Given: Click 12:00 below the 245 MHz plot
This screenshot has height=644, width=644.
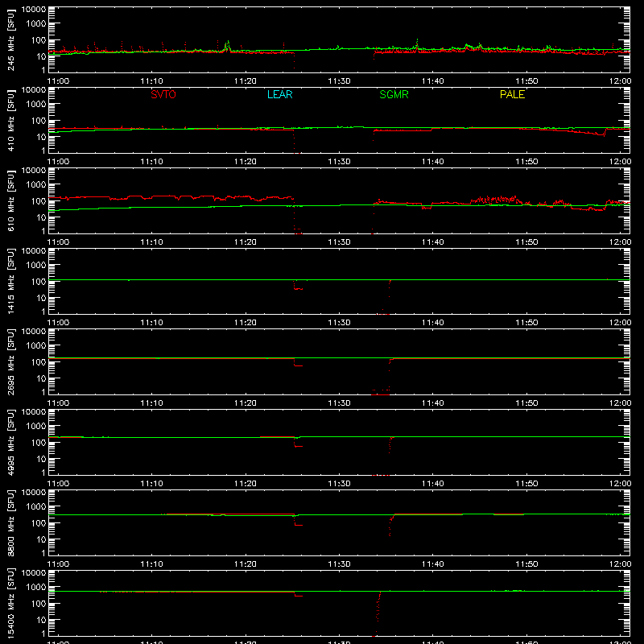Looking at the screenshot, I should click(x=620, y=81).
